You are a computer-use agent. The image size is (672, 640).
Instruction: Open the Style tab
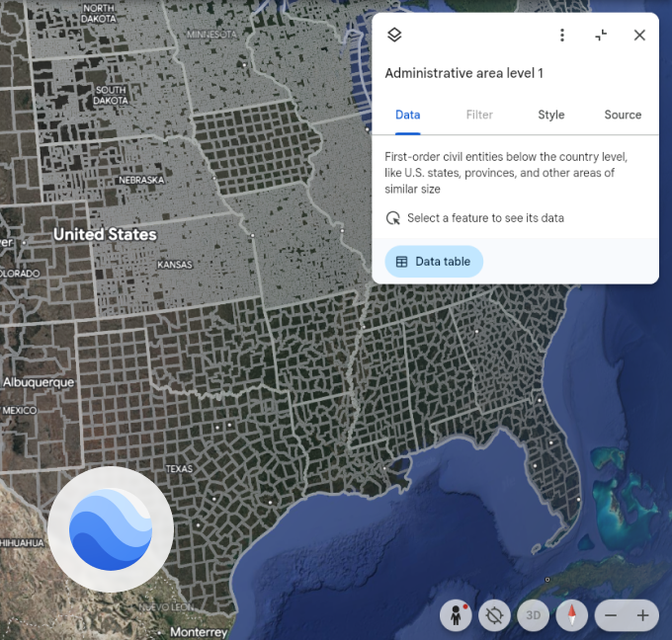point(551,115)
